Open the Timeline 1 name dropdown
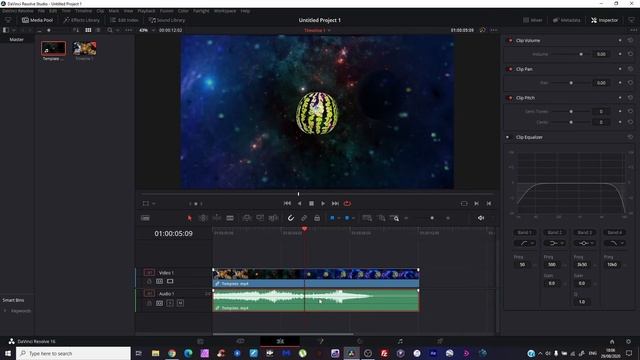This screenshot has width=640, height=360. (317, 30)
